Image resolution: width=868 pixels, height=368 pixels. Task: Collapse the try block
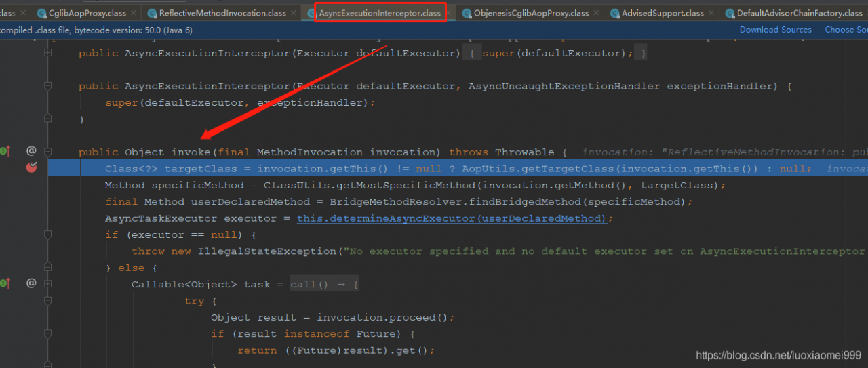point(47,300)
